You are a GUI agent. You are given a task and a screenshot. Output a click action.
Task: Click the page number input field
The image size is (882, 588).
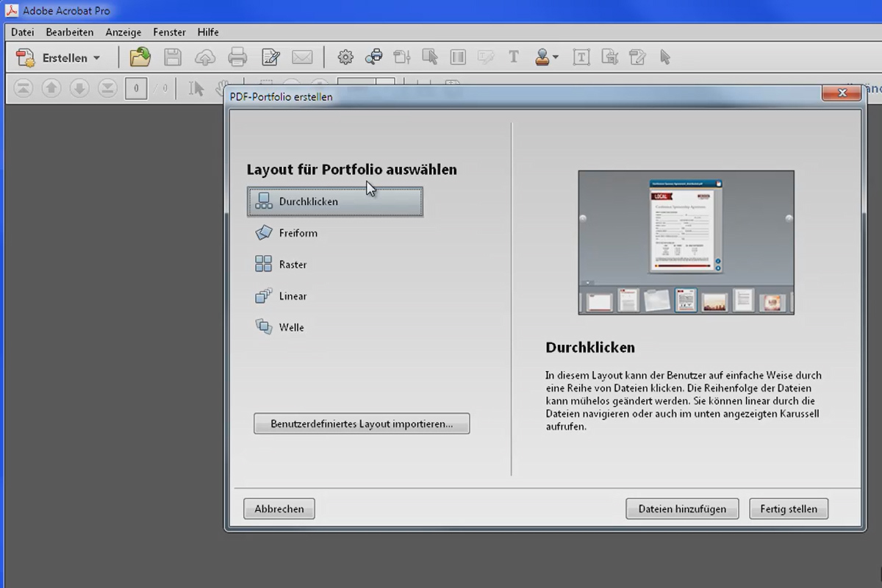(x=135, y=87)
